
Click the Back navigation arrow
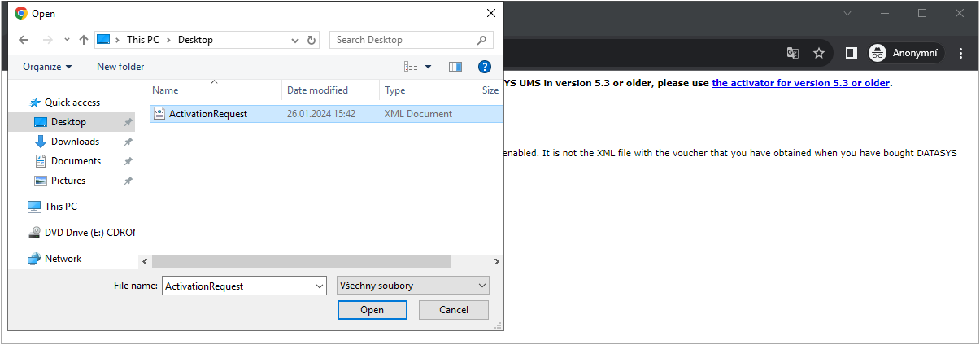(x=24, y=40)
